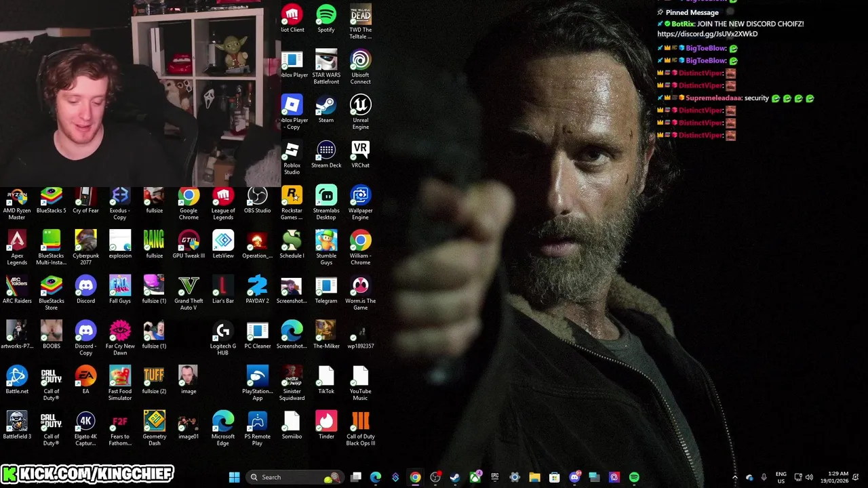Switch the ENG US input language

(781, 477)
